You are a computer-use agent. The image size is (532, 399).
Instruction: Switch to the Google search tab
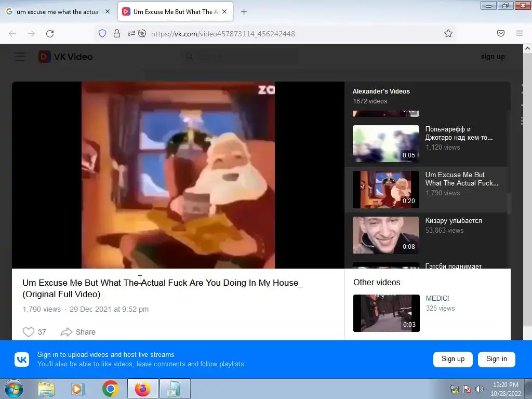pyautogui.click(x=58, y=11)
